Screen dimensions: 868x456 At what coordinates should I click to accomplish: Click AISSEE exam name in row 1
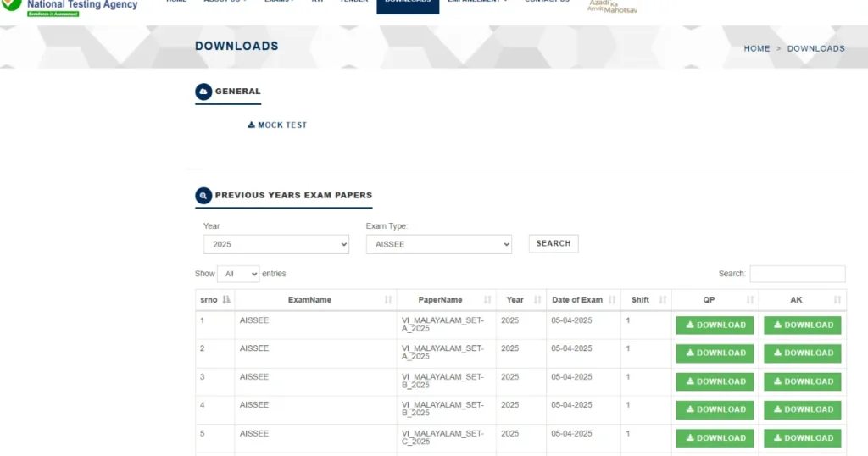pos(254,320)
